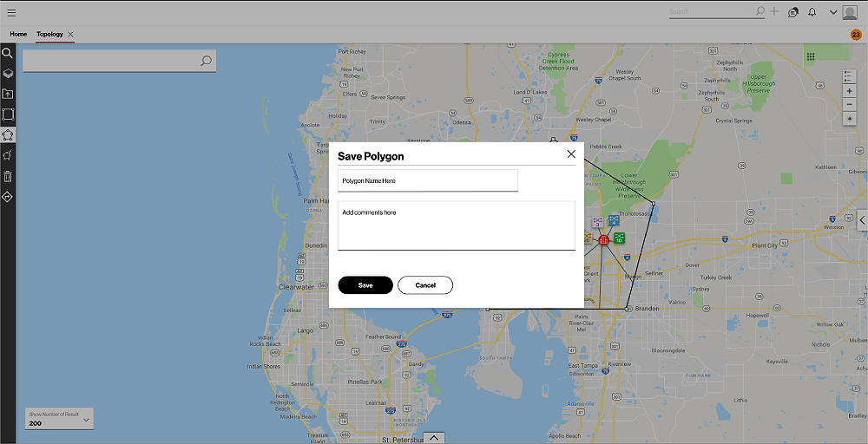Open the grid apps icon on map
The height and width of the screenshot is (444, 868).
pos(811,56)
